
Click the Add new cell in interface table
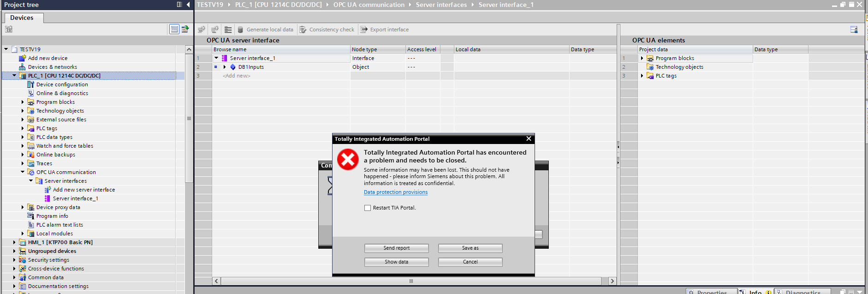pyautogui.click(x=281, y=76)
